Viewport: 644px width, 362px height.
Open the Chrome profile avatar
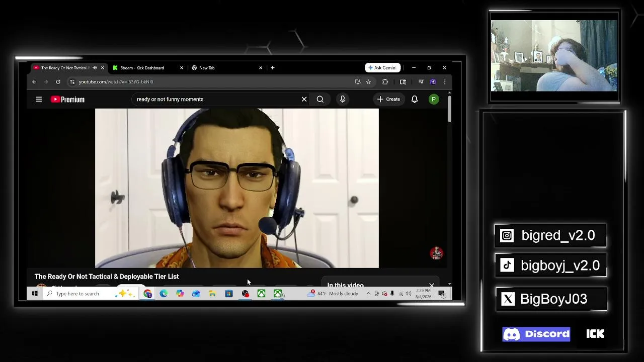(433, 82)
